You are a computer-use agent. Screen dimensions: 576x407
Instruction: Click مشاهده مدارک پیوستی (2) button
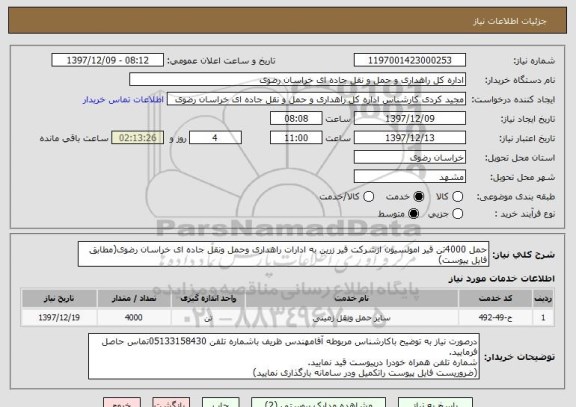(318, 403)
